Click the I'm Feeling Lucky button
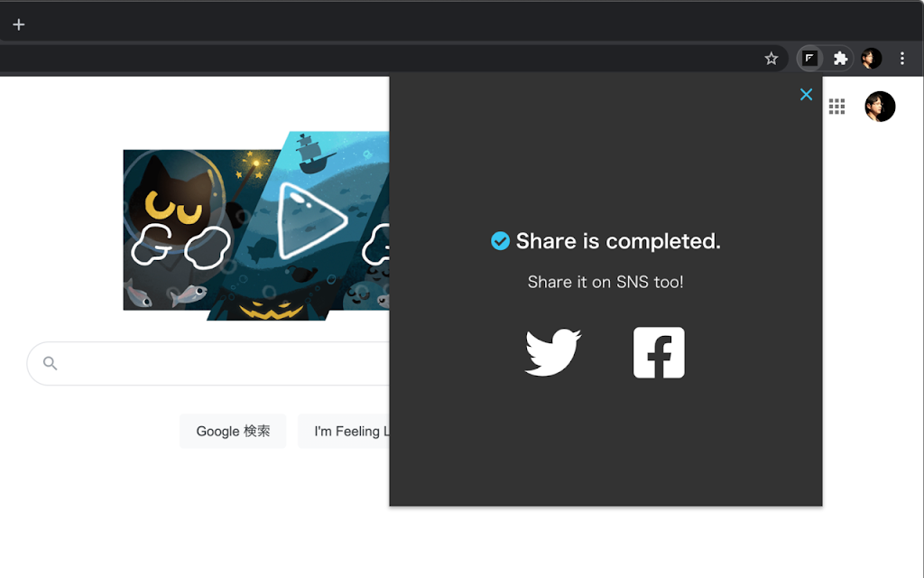 [344, 431]
